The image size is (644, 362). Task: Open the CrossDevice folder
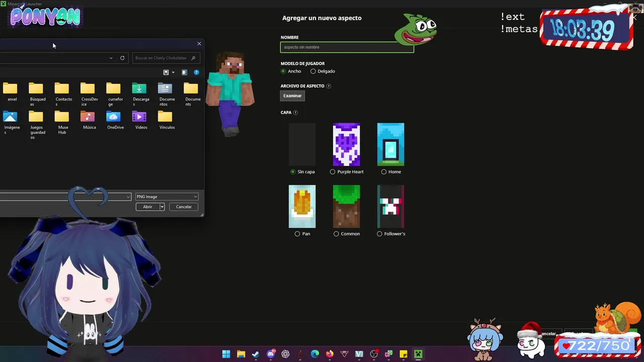pyautogui.click(x=89, y=94)
